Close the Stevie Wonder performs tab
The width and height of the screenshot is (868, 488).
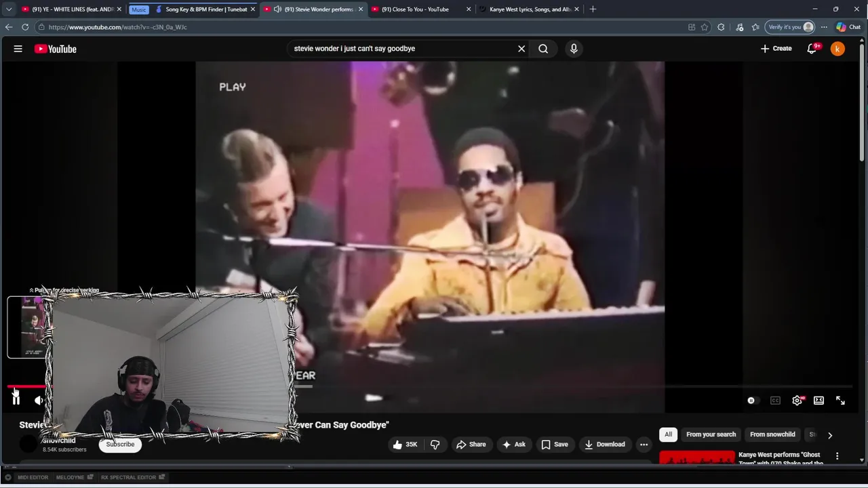(361, 9)
